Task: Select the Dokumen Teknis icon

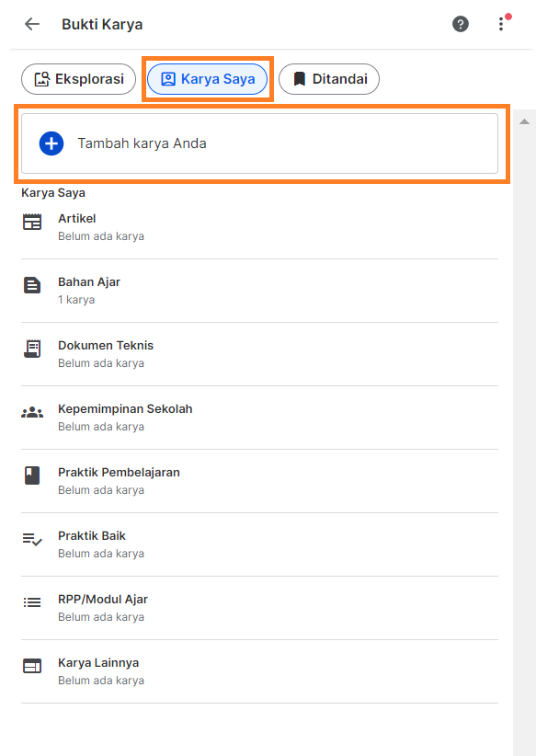Action: 32,349
